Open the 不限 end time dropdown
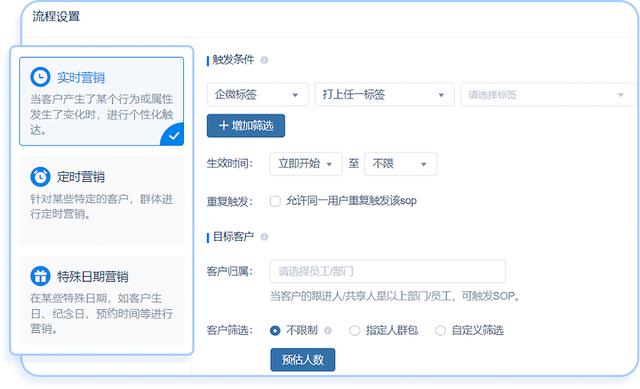The height and width of the screenshot is (389, 640). 400,164
